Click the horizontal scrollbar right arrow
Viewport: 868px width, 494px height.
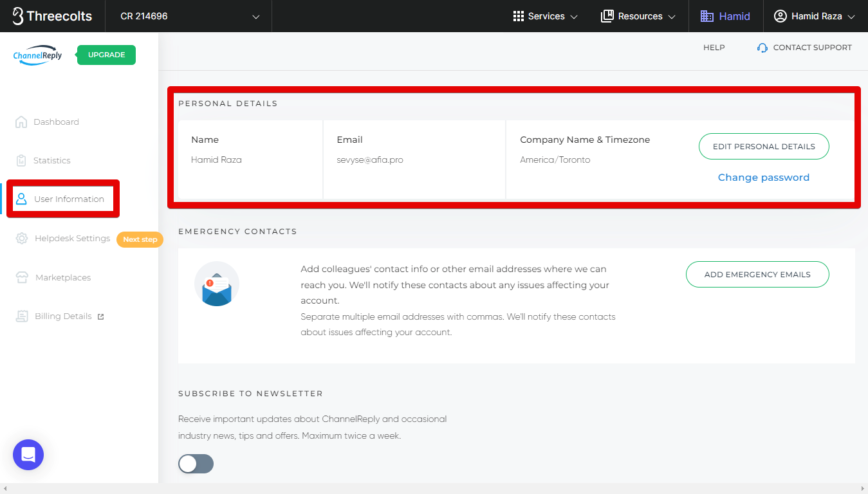click(x=862, y=489)
